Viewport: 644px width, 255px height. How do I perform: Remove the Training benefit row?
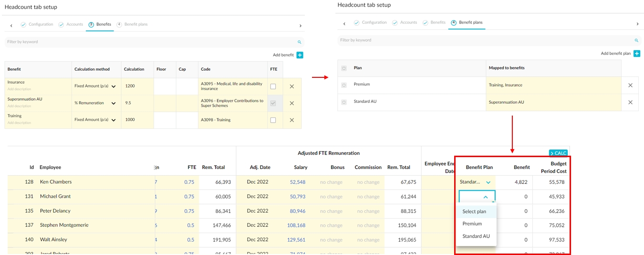click(292, 120)
